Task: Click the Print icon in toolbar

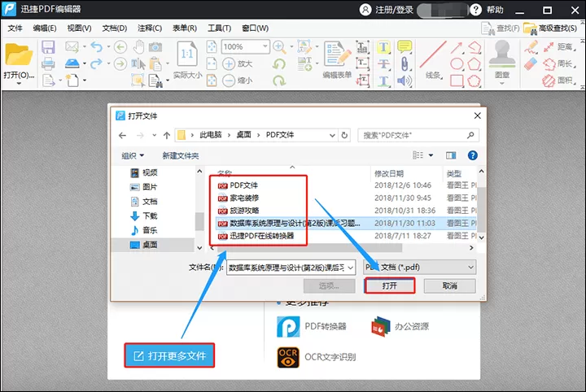Action: point(48,63)
